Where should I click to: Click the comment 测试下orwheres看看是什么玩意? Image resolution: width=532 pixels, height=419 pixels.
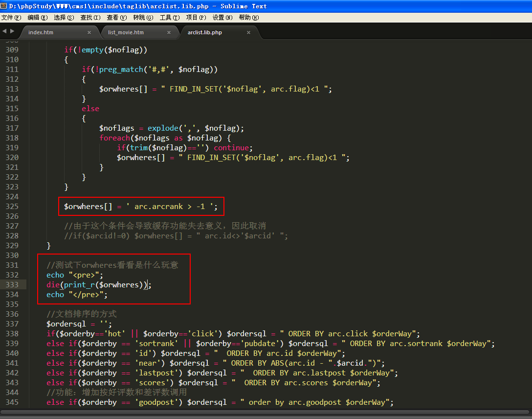coord(112,265)
